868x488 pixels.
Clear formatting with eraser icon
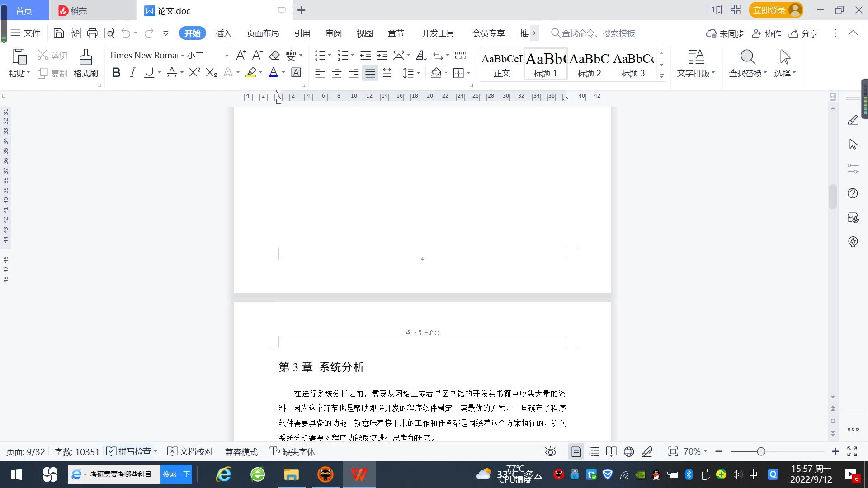point(274,55)
